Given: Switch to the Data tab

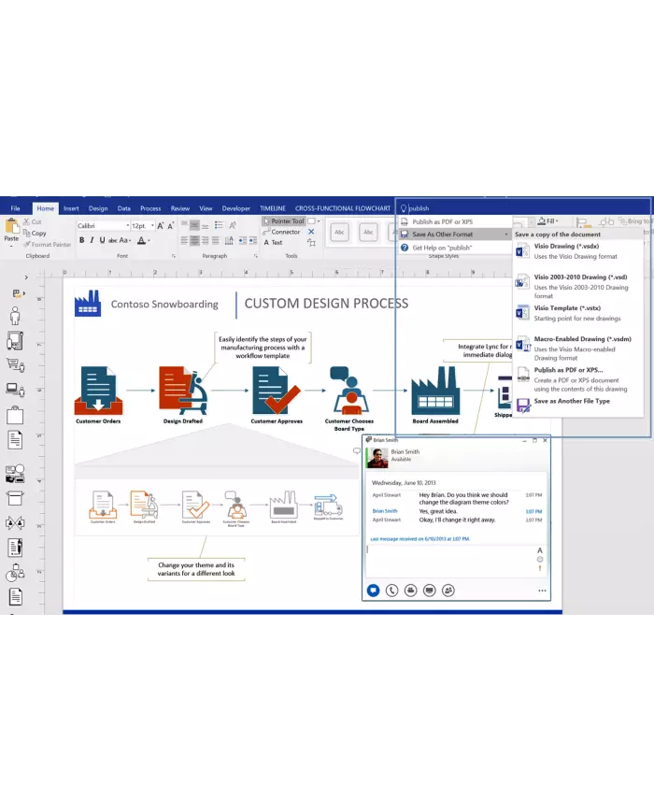Looking at the screenshot, I should [x=123, y=208].
